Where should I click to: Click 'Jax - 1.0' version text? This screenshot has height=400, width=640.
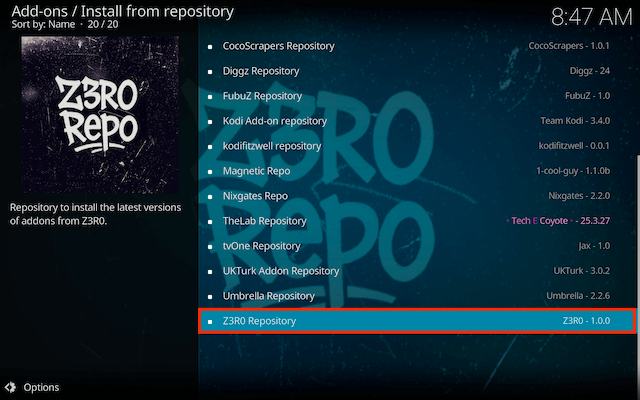click(x=594, y=246)
